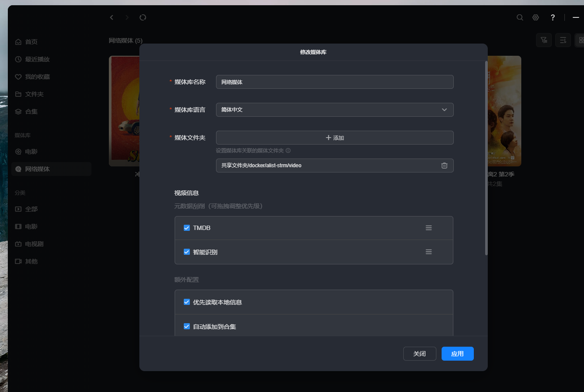Viewport: 584px width, 392px height.
Task: Show the 电影 category under 分类
Action: pyautogui.click(x=26, y=226)
